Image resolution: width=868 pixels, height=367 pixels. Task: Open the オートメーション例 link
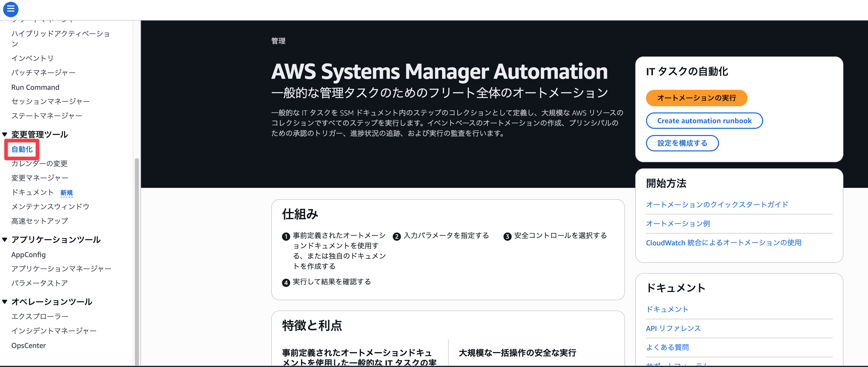click(x=678, y=224)
